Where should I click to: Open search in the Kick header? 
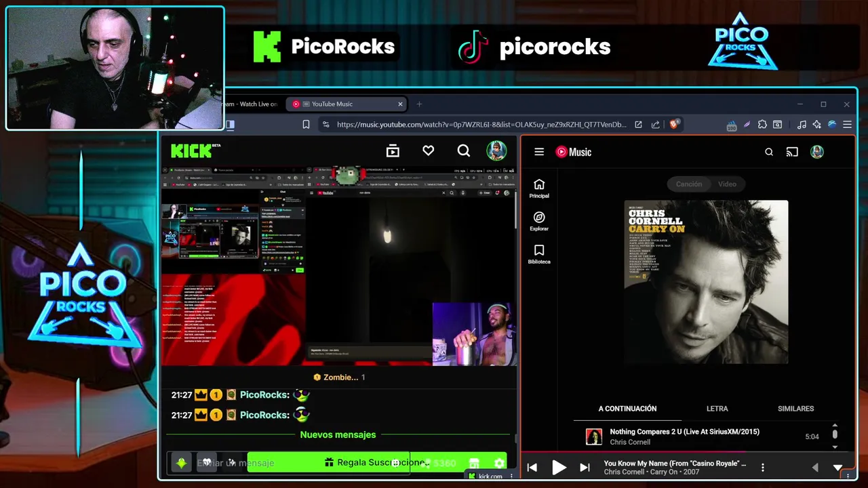click(463, 150)
